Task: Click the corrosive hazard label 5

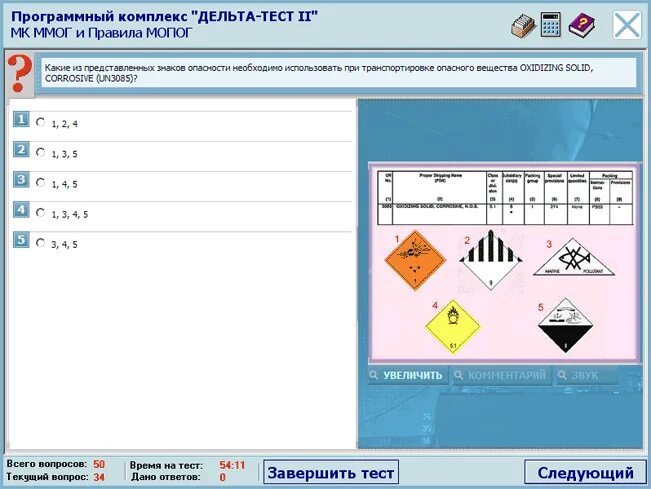Action: click(x=565, y=325)
